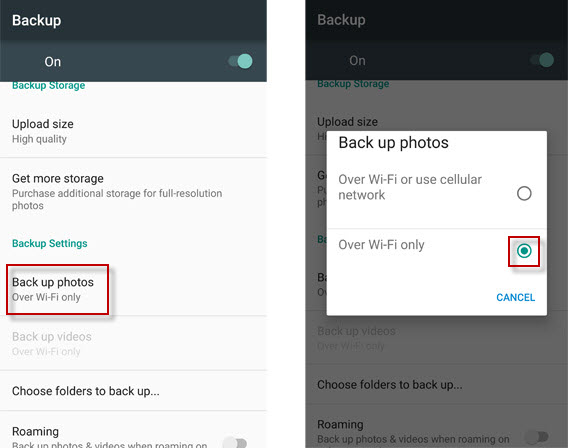Open Back up photos setting in left screen
This screenshot has height=448, width=568.
click(133, 289)
